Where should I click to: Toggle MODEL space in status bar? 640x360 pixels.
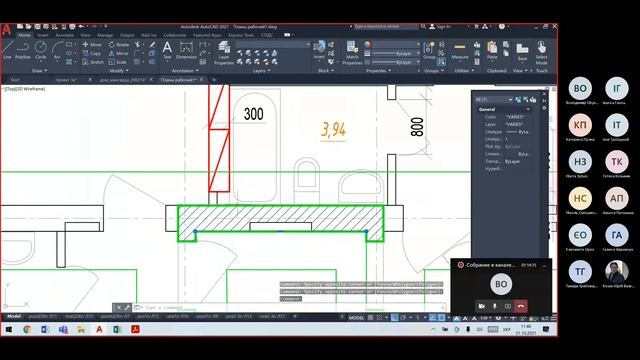coord(356,318)
